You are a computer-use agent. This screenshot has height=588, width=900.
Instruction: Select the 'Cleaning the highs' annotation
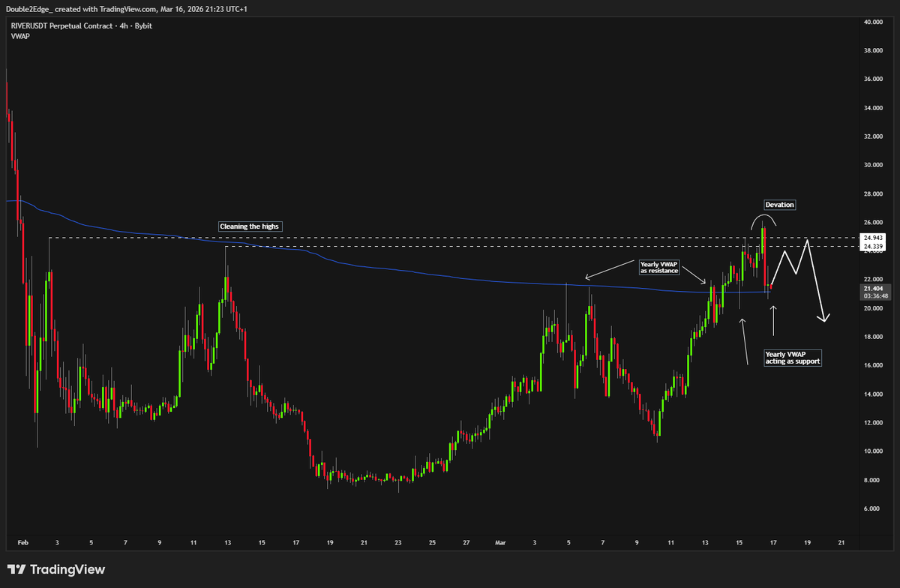click(250, 226)
